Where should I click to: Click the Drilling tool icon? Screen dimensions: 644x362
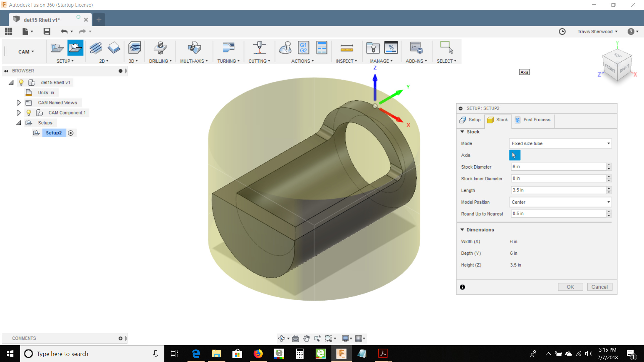160,48
